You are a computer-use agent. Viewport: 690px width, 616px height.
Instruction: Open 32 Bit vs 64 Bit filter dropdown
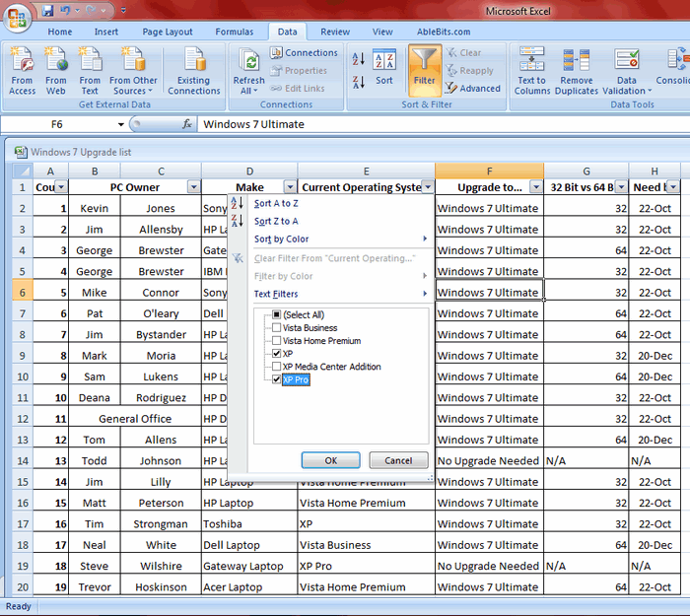click(x=621, y=187)
